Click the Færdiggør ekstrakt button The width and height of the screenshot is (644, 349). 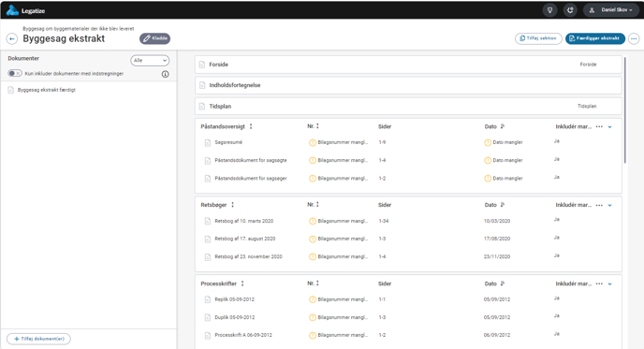point(595,38)
